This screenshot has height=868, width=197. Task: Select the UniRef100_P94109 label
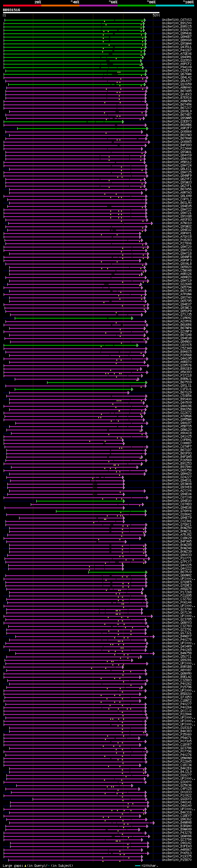177,67
